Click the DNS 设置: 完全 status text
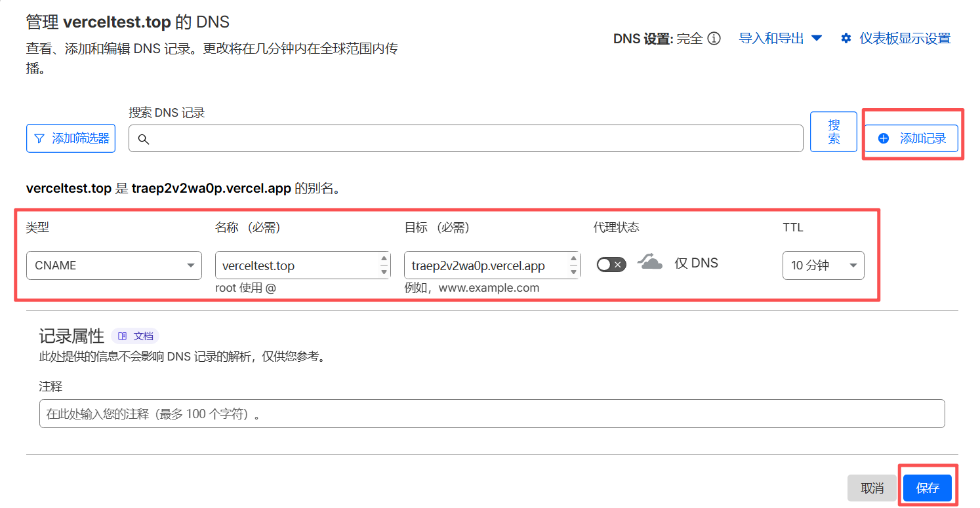Viewport: 980px width, 508px height. 658,39
